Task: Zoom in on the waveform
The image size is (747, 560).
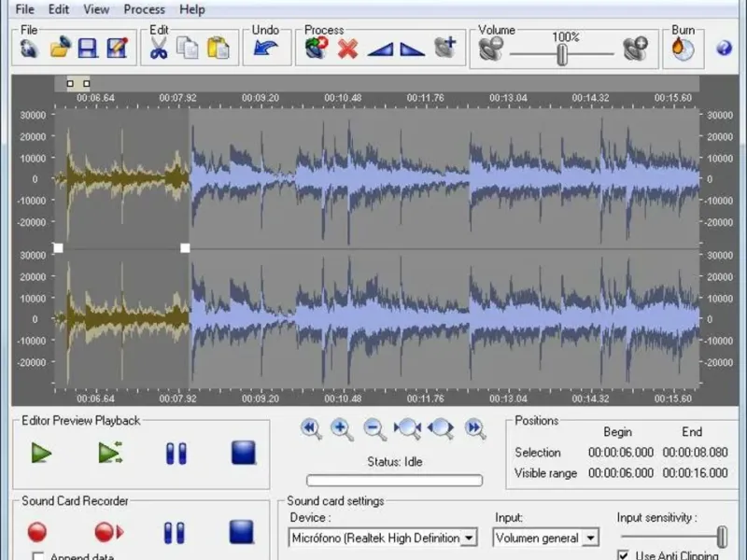Action: click(x=341, y=428)
